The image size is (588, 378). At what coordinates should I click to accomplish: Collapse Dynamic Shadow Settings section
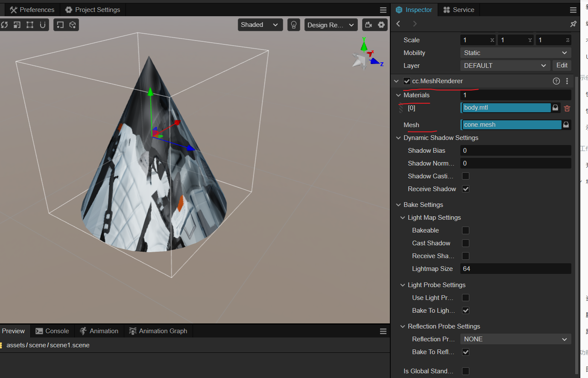[x=399, y=138]
